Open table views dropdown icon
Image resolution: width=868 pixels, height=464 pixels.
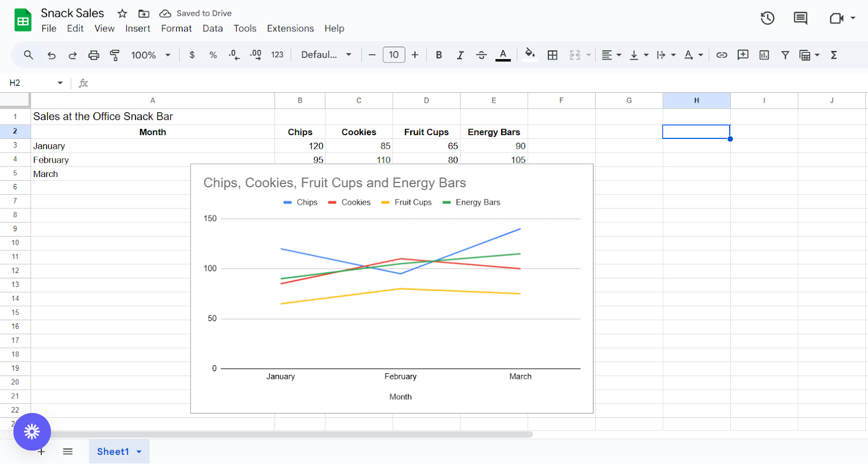[x=809, y=55]
